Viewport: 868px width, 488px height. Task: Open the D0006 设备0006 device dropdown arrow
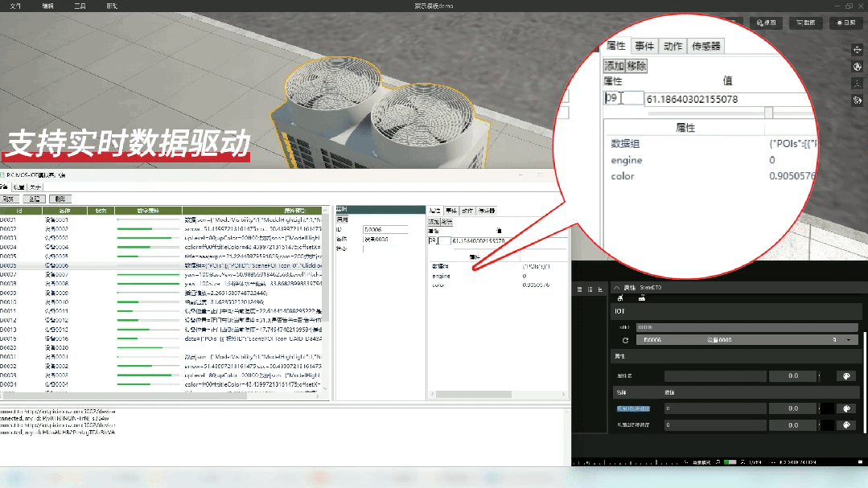point(849,340)
